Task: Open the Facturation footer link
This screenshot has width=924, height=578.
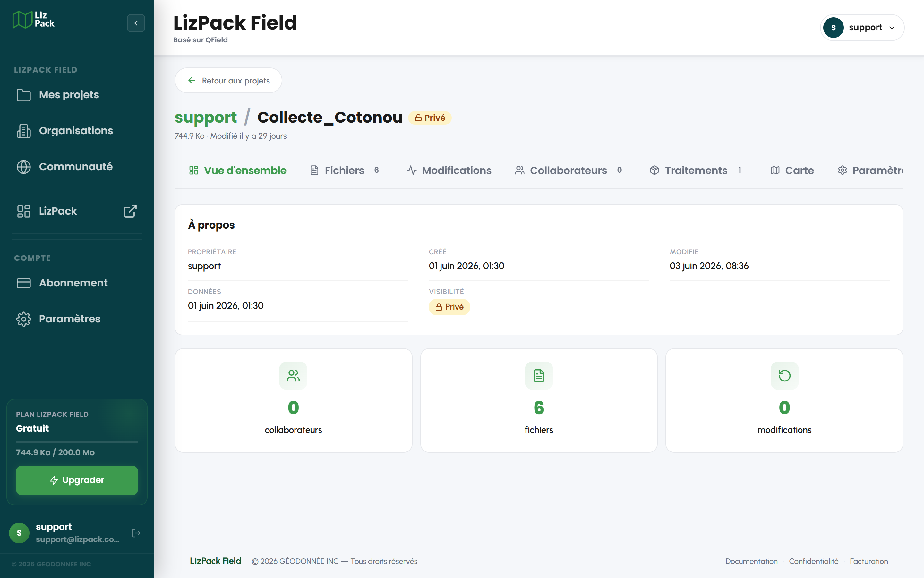Action: click(x=868, y=561)
